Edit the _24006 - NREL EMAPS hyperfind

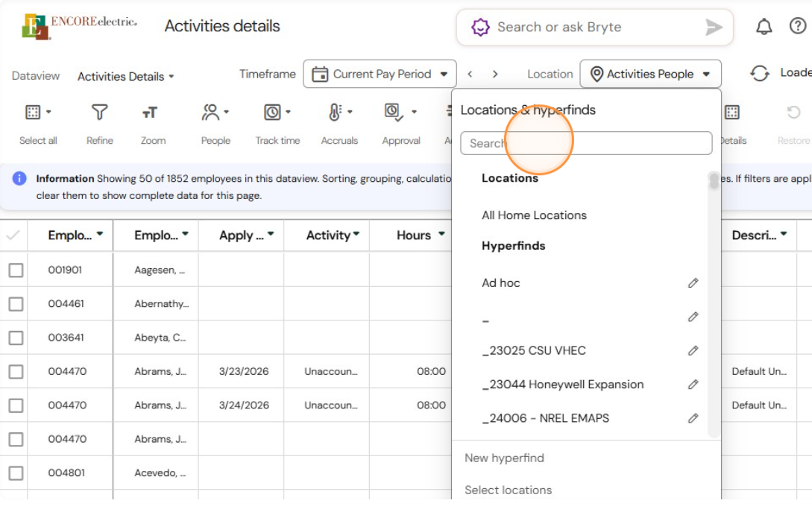693,418
